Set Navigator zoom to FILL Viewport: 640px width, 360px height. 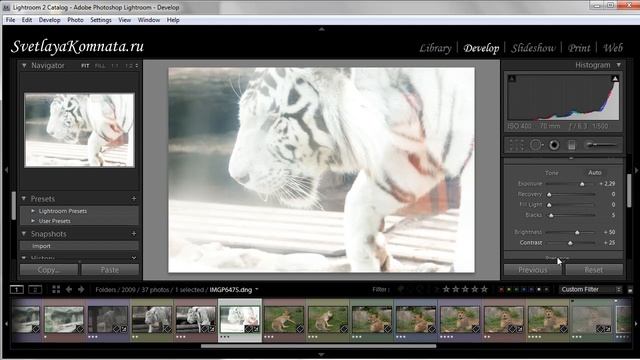coord(100,66)
